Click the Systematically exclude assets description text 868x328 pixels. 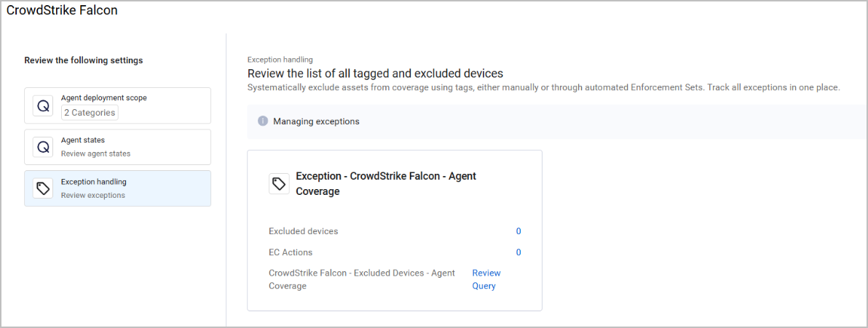pyautogui.click(x=544, y=88)
